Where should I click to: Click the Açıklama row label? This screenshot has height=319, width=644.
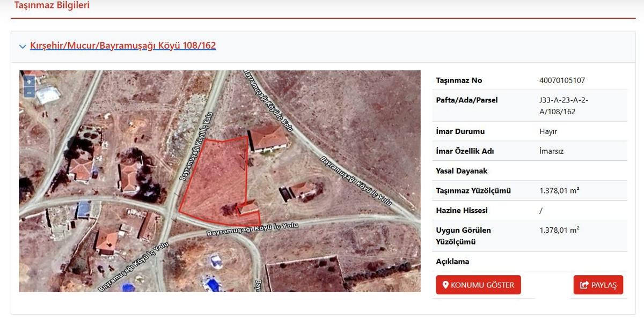452,262
